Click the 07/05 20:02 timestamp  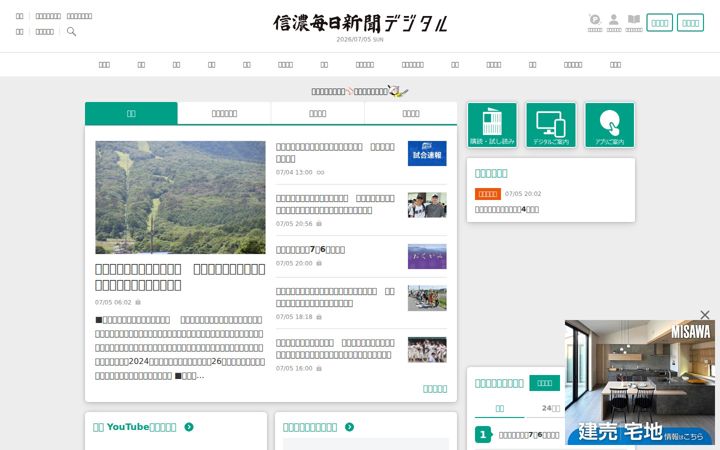523,194
